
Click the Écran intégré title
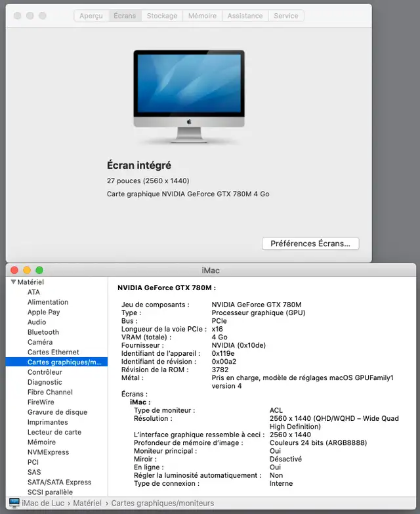click(139, 165)
